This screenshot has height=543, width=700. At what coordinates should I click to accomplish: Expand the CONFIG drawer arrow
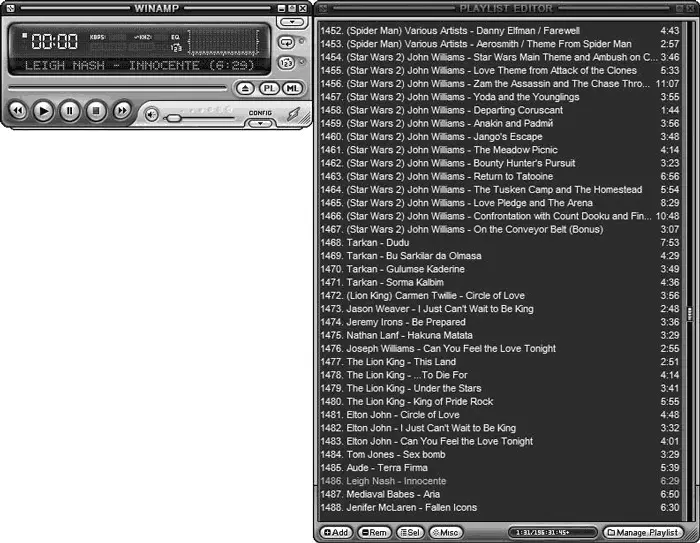[x=259, y=124]
